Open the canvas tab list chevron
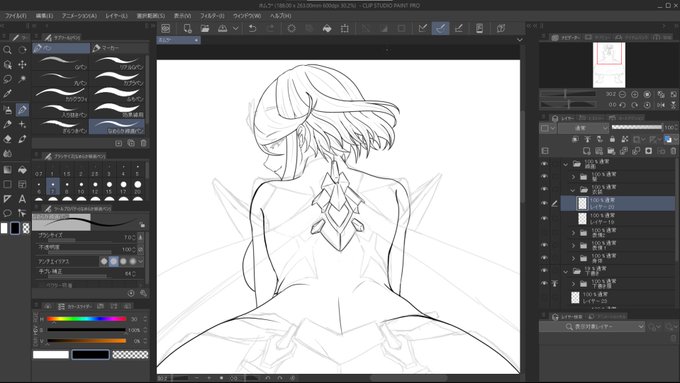 pyautogui.click(x=520, y=40)
